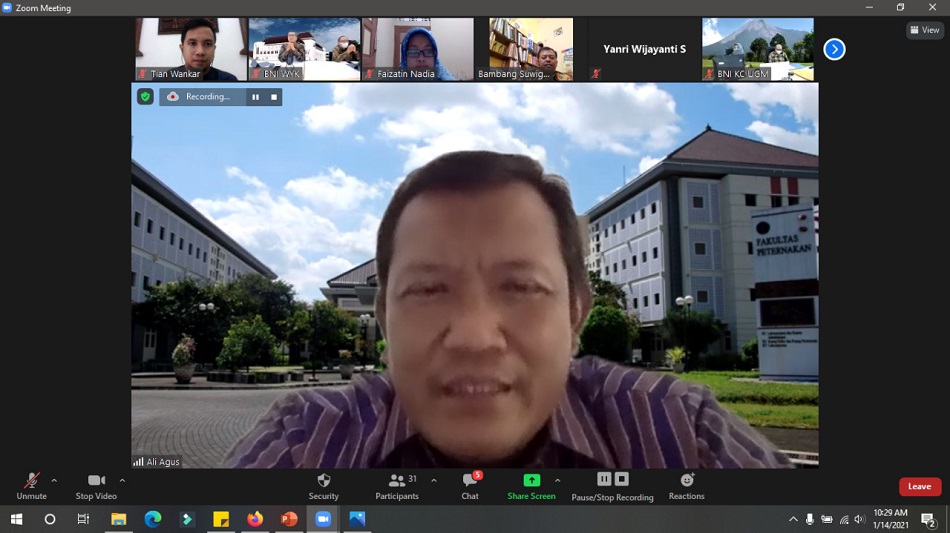Expand Share Screen options arrow
Screen dimensions: 950x533
tap(558, 481)
